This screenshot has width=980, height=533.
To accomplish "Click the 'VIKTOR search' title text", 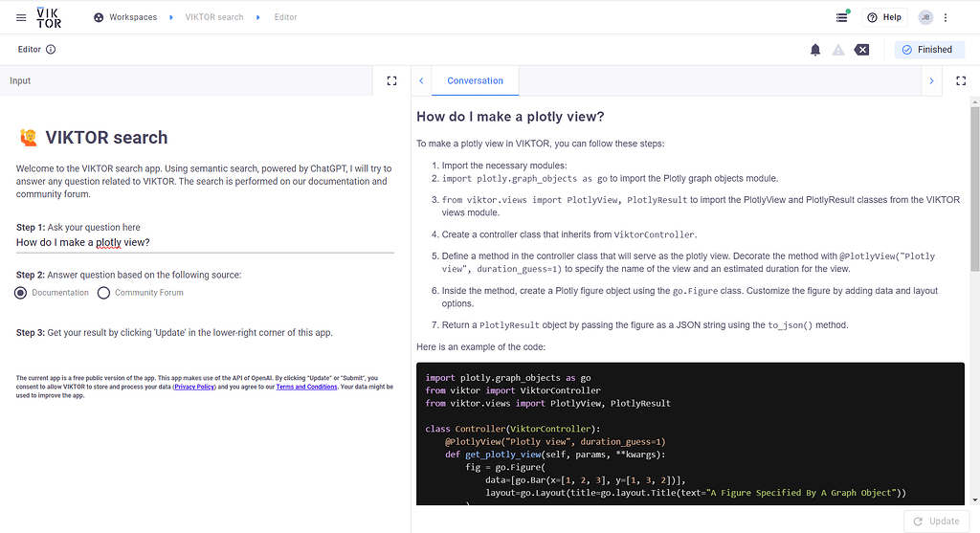I will [x=106, y=138].
